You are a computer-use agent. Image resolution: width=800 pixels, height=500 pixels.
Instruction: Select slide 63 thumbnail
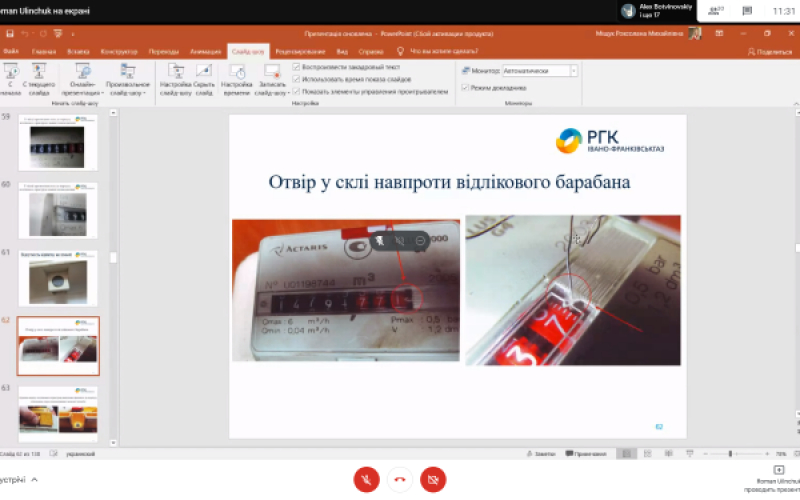[58, 414]
